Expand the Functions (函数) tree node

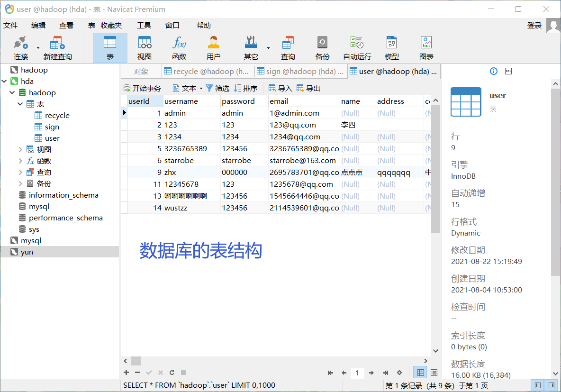tap(20, 161)
